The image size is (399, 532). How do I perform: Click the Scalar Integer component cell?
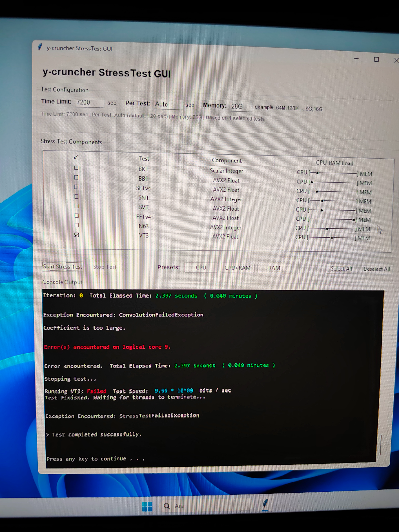[226, 171]
